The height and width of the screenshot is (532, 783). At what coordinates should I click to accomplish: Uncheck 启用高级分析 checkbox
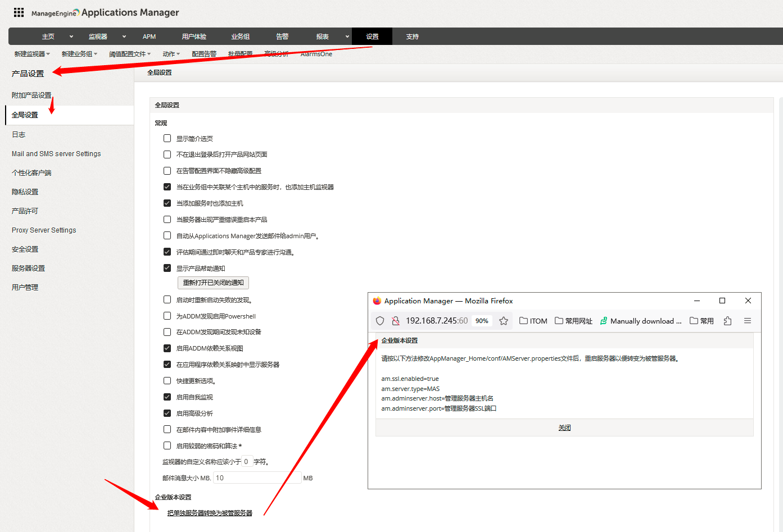pyautogui.click(x=167, y=413)
